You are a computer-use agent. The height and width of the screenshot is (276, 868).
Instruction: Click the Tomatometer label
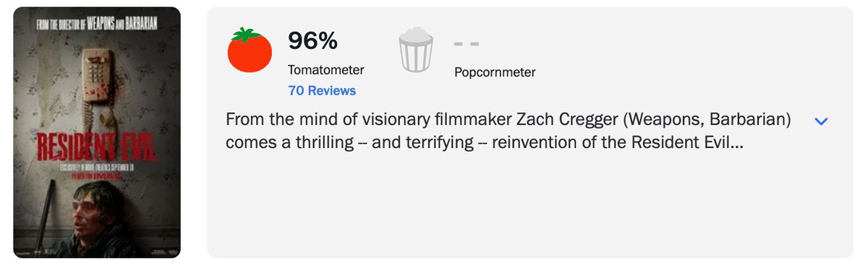click(325, 70)
